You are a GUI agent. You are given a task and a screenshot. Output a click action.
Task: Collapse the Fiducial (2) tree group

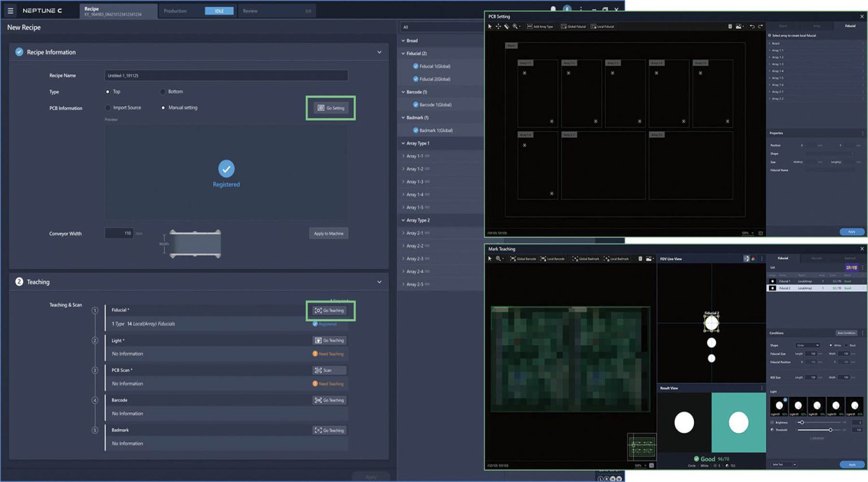click(403, 54)
